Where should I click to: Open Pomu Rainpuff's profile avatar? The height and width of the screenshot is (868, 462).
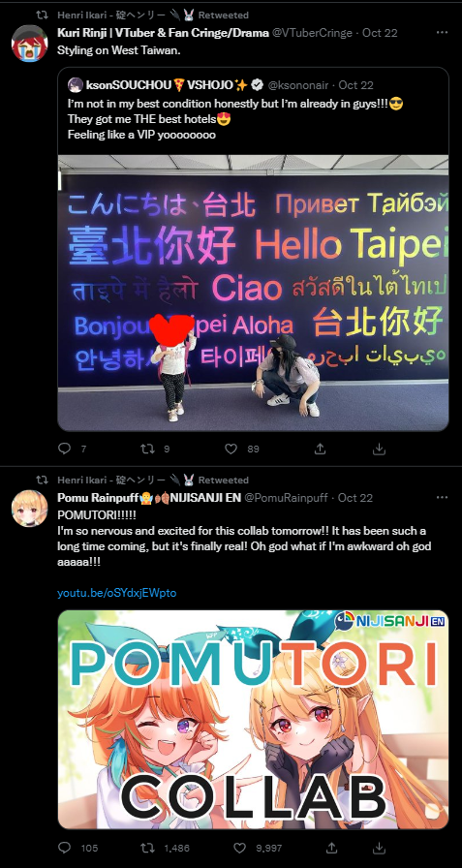point(29,509)
